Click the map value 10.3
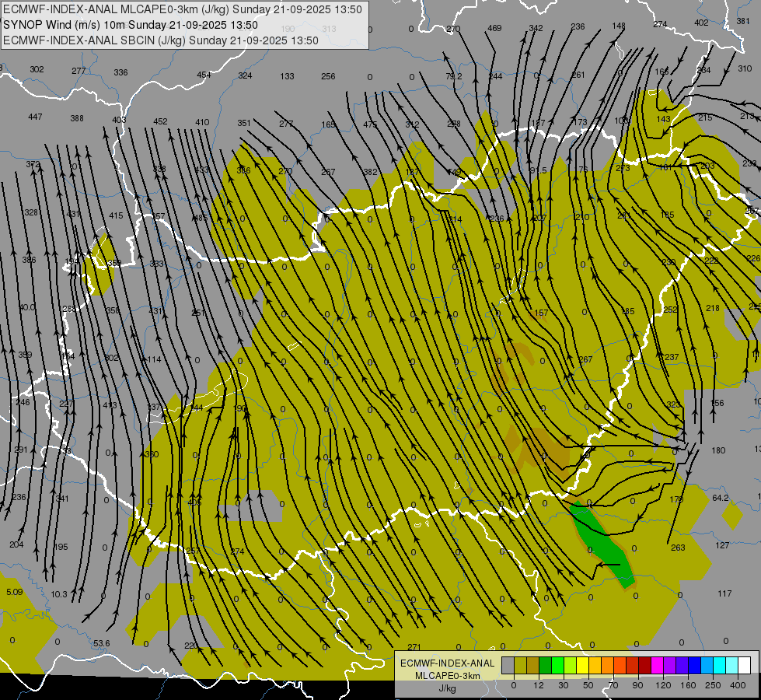This screenshot has height=700, width=761. coord(59,594)
